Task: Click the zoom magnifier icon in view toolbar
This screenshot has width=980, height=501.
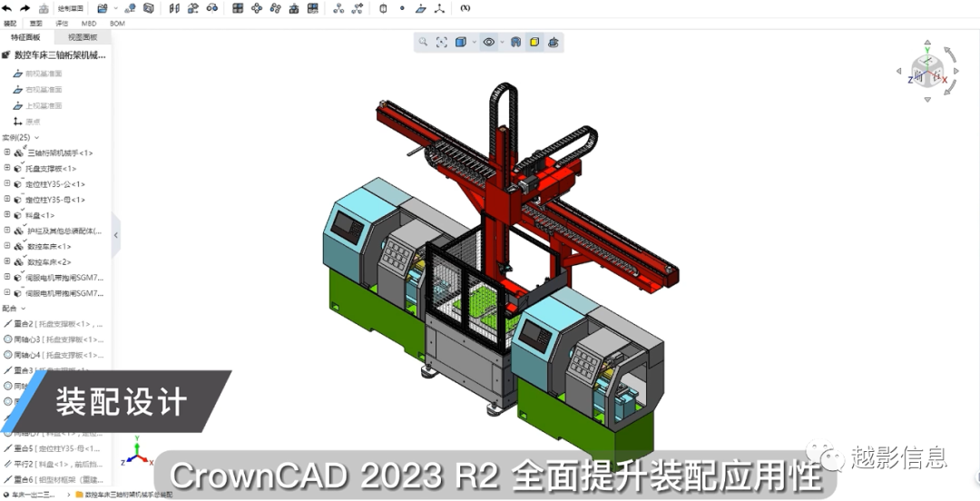Action: click(423, 42)
